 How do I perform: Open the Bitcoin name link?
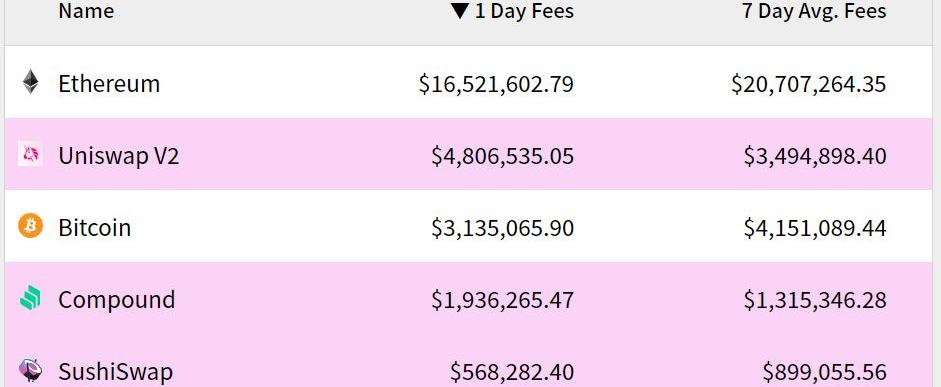point(94,228)
